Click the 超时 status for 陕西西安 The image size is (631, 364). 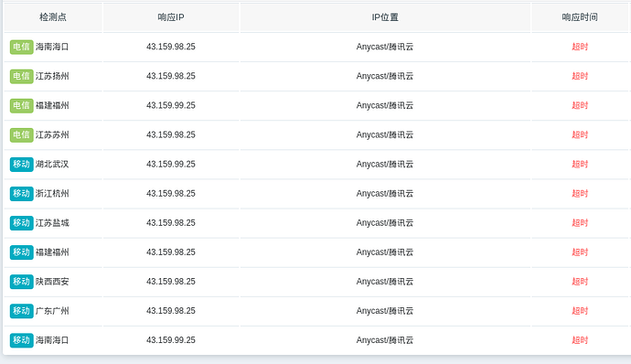point(580,282)
